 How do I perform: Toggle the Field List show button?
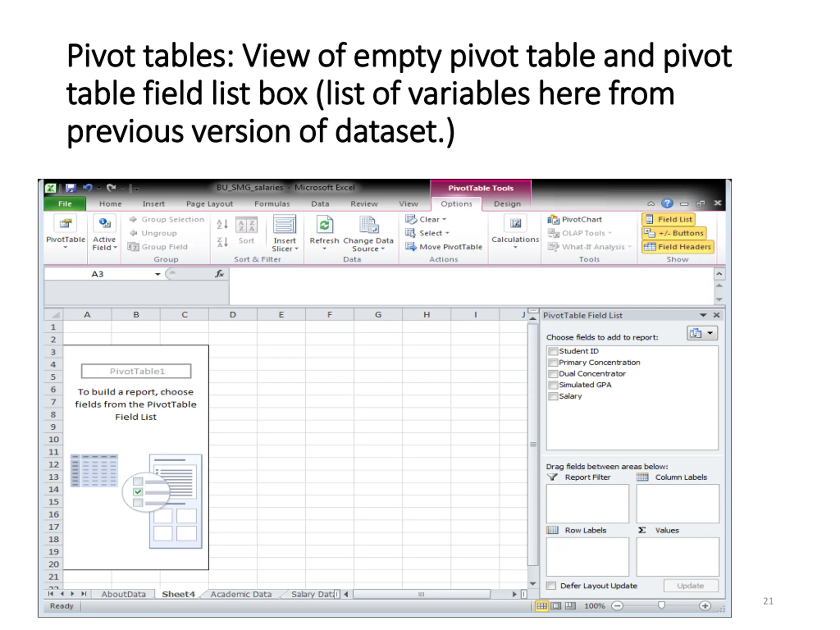click(669, 220)
